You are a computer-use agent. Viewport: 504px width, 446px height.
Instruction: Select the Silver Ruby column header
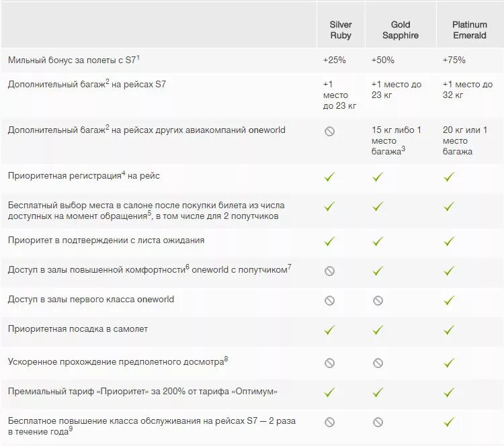point(341,30)
